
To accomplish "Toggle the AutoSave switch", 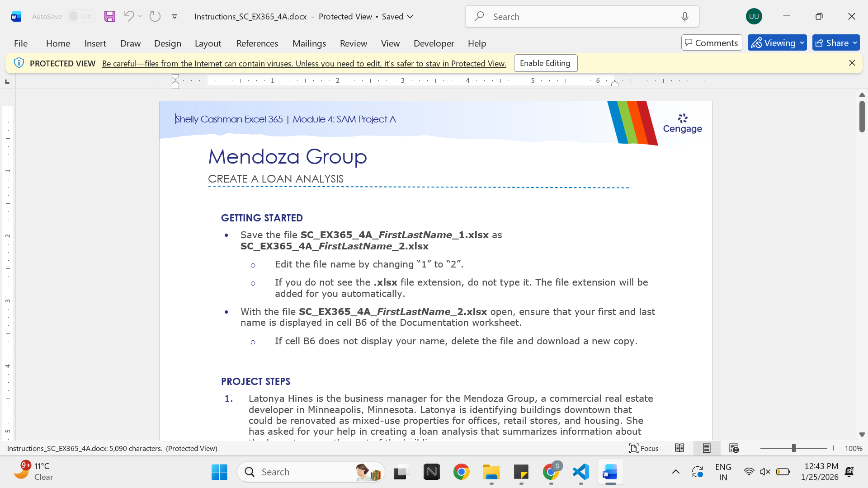I will click(x=81, y=17).
